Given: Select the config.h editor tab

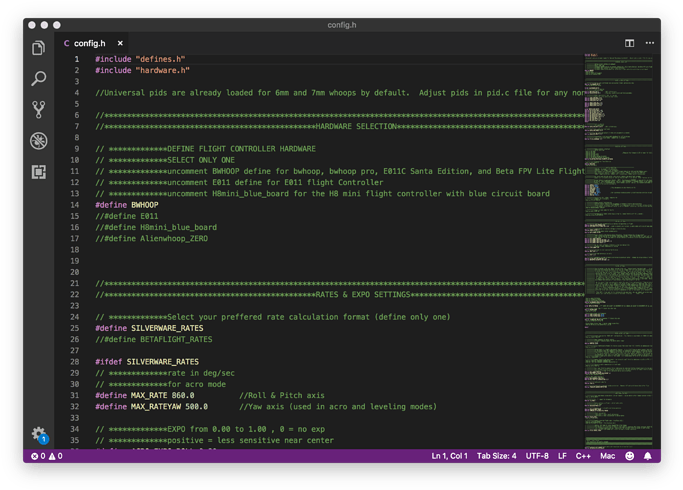Looking at the screenshot, I should point(89,43).
